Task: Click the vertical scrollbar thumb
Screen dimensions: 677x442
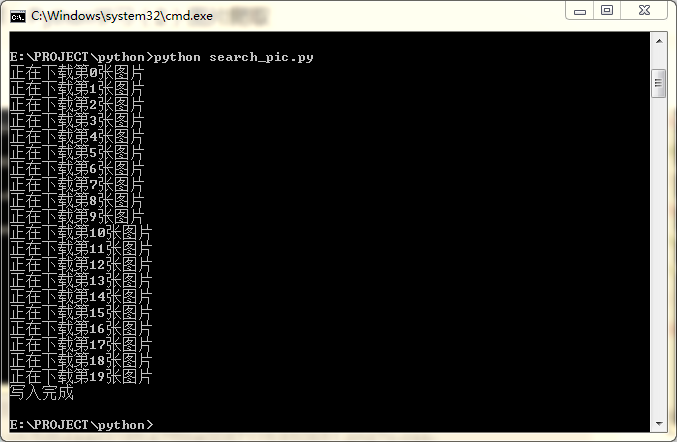Action: (658, 83)
